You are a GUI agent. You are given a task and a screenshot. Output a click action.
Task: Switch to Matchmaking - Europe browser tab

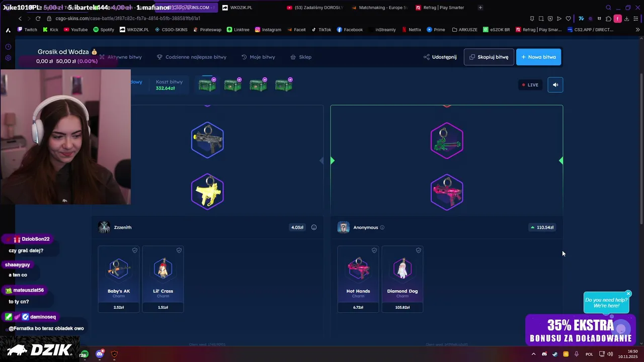pos(380,8)
